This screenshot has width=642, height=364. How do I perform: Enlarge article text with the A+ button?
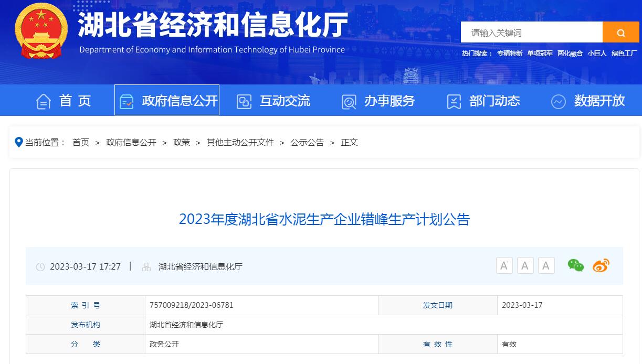point(504,265)
